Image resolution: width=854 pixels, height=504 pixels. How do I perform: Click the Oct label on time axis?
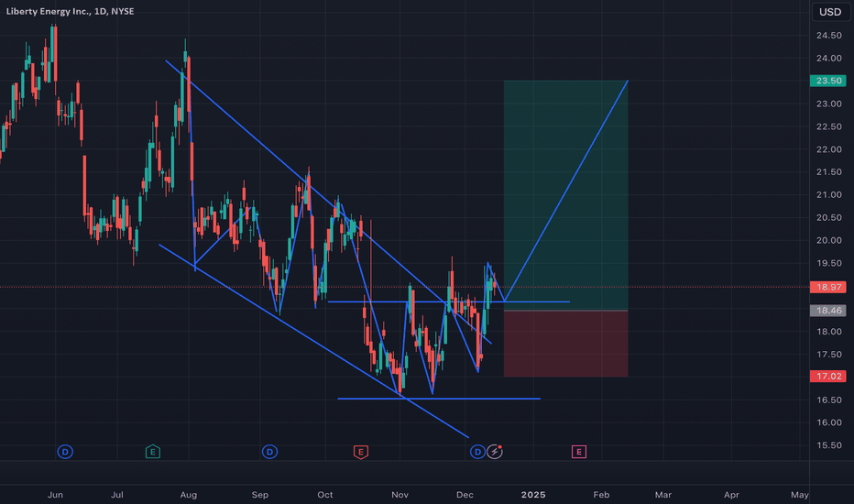pyautogui.click(x=325, y=495)
